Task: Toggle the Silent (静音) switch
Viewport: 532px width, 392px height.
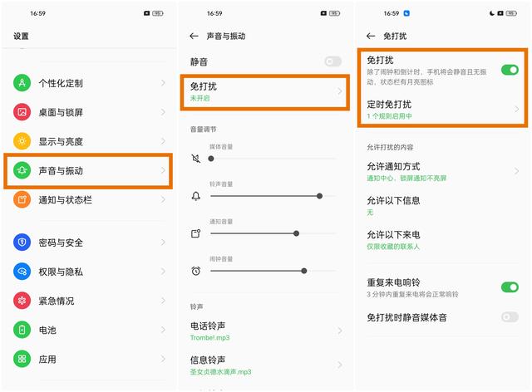Action: tap(332, 61)
